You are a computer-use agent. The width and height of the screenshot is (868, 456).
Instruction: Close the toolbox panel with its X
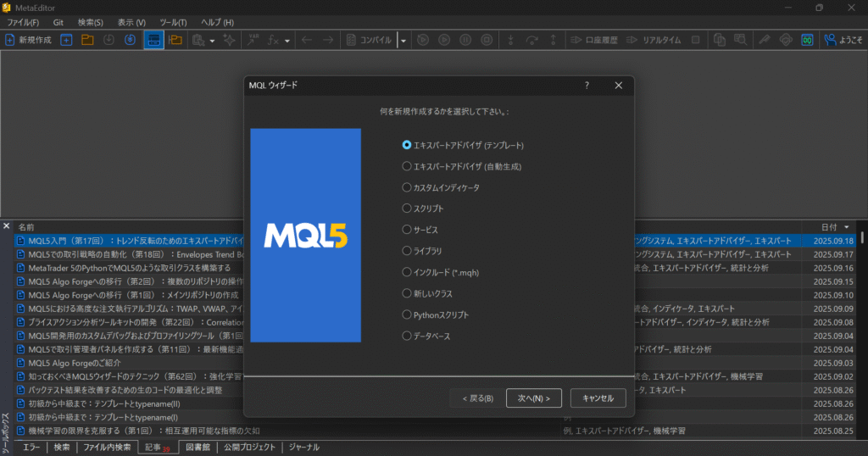(6, 225)
